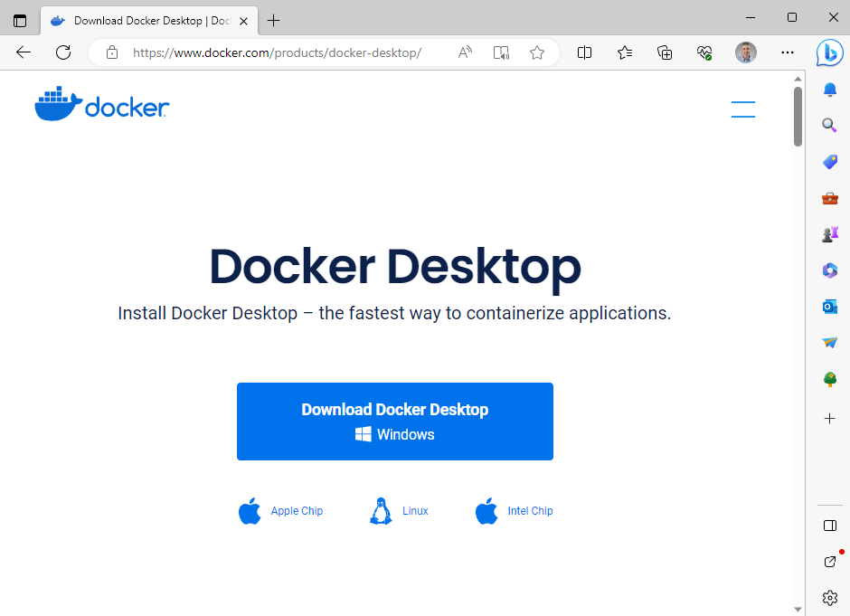This screenshot has height=616, width=850.
Task: Open Bing Copilot chat button
Action: [x=829, y=53]
